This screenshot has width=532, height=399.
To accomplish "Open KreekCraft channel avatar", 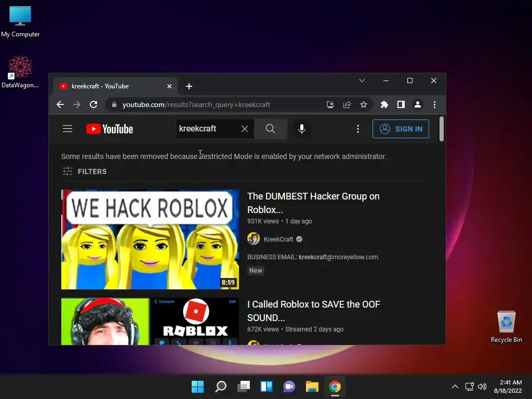I will click(254, 239).
